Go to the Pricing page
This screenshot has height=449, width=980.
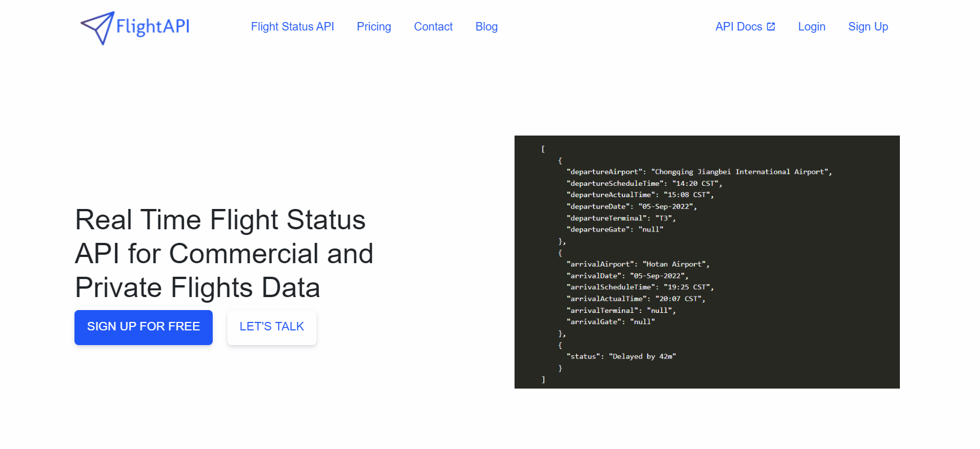(x=374, y=27)
